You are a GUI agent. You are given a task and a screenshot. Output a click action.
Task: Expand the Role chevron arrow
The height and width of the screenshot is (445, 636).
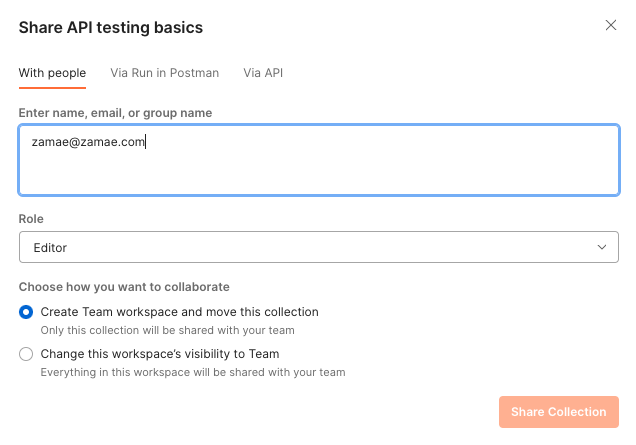(602, 247)
